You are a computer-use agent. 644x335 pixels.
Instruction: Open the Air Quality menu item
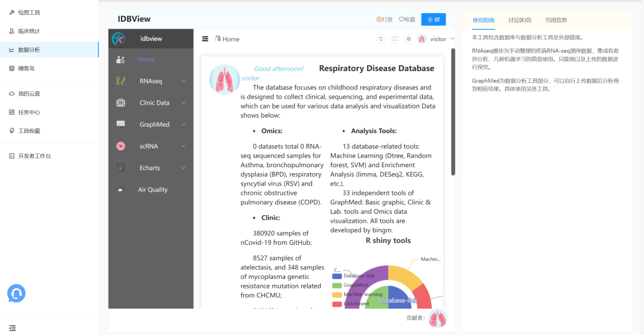[x=153, y=190]
